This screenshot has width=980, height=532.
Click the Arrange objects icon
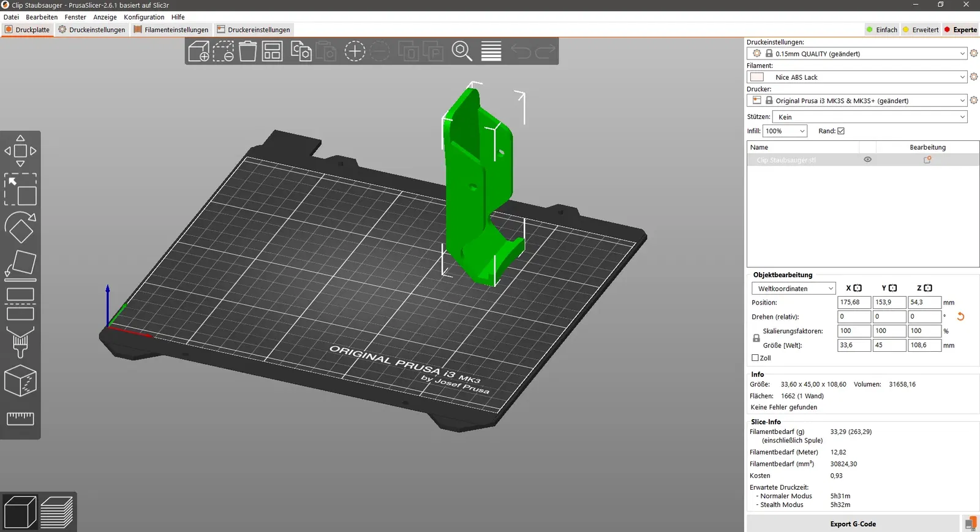click(272, 51)
